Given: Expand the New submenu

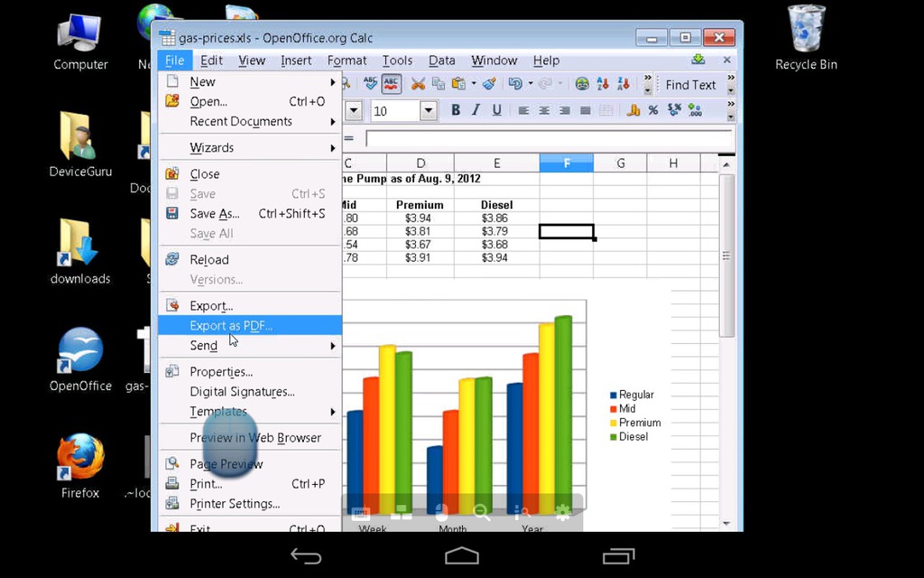Looking at the screenshot, I should [x=250, y=82].
